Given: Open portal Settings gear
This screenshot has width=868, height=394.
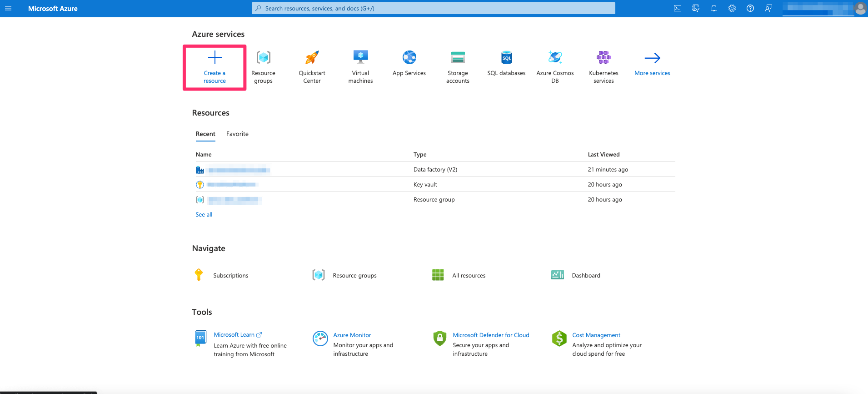Looking at the screenshot, I should coord(732,8).
